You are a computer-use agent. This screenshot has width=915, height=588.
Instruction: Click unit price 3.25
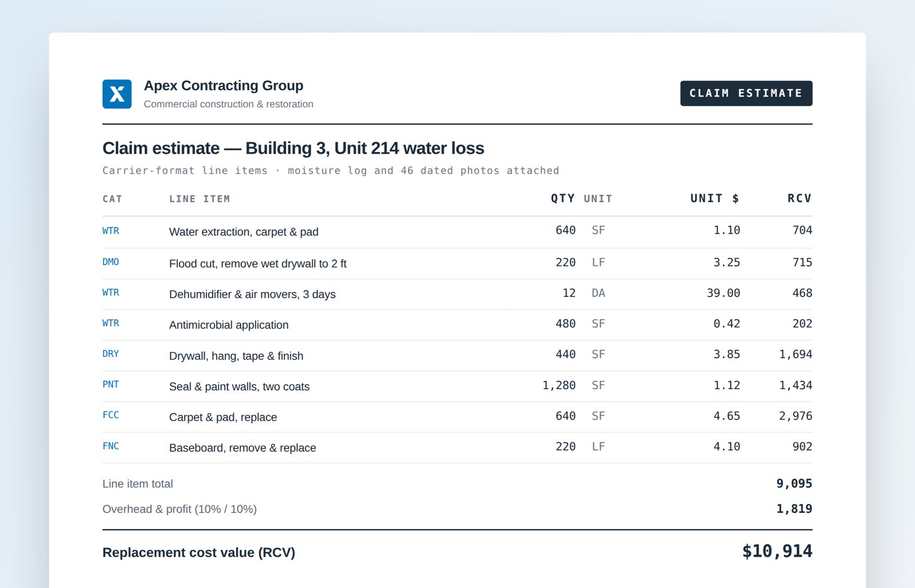click(726, 262)
